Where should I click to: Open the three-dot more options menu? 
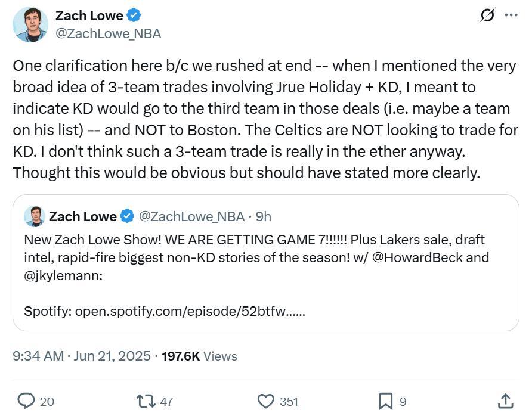pos(511,15)
